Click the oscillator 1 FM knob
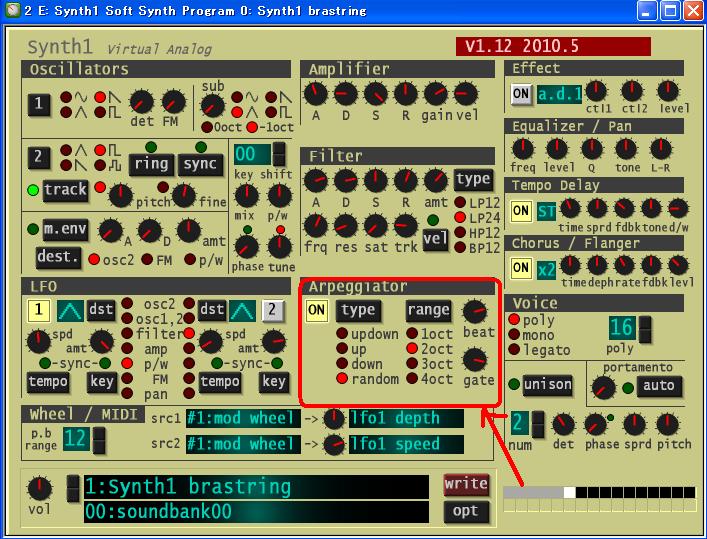The image size is (707, 539). pos(173,102)
